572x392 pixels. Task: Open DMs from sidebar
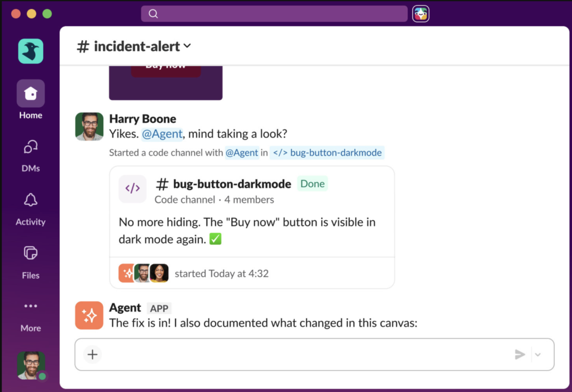pos(31,156)
